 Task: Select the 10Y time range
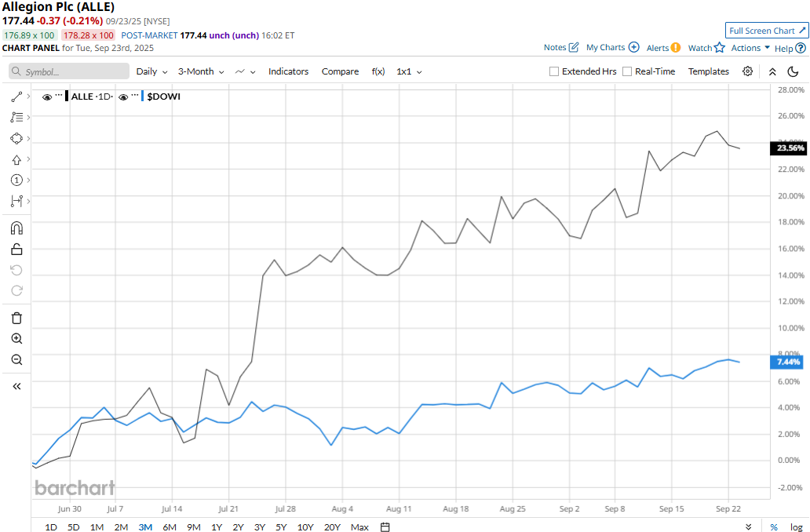tap(305, 527)
